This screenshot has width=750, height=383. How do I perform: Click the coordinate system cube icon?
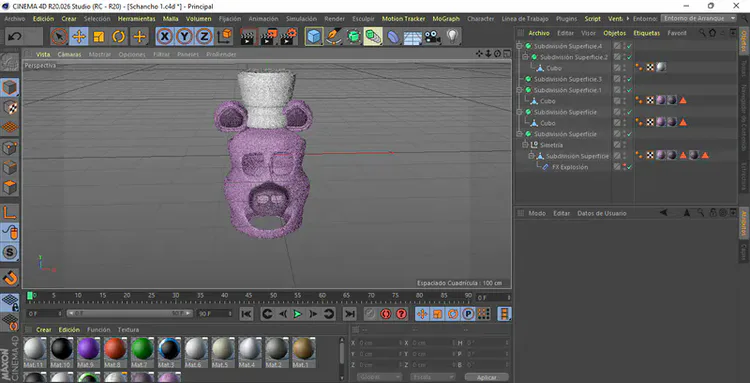click(x=224, y=36)
